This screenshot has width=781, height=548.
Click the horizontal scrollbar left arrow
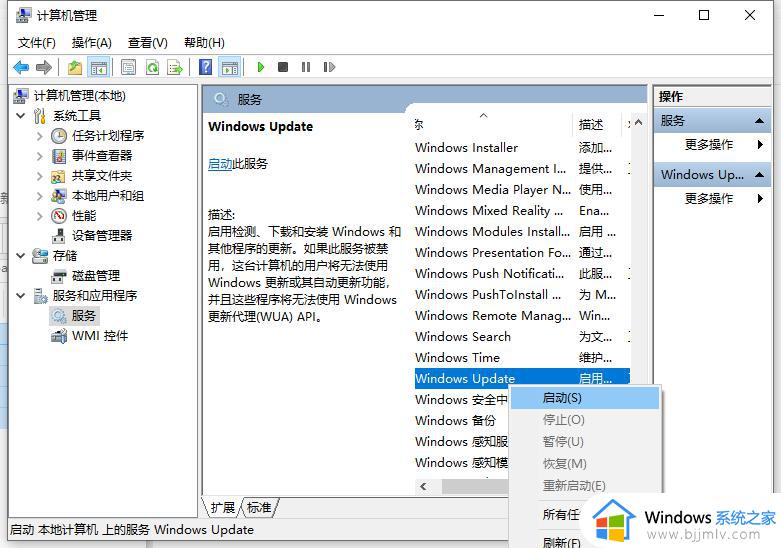pos(424,486)
